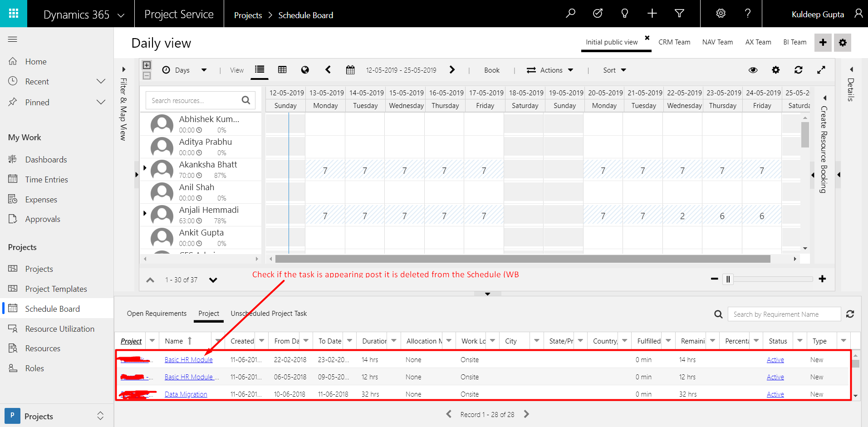The height and width of the screenshot is (427, 868).
Task: Expand Akanksha Bhatt resource row
Action: click(145, 168)
